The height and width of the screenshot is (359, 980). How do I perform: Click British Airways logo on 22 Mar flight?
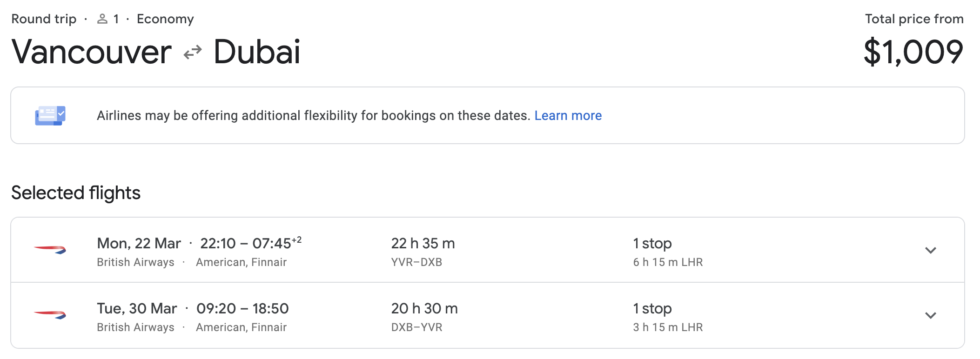(x=50, y=250)
